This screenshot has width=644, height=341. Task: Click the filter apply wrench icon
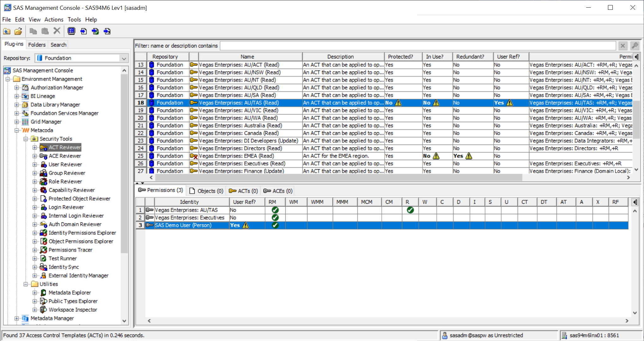635,46
